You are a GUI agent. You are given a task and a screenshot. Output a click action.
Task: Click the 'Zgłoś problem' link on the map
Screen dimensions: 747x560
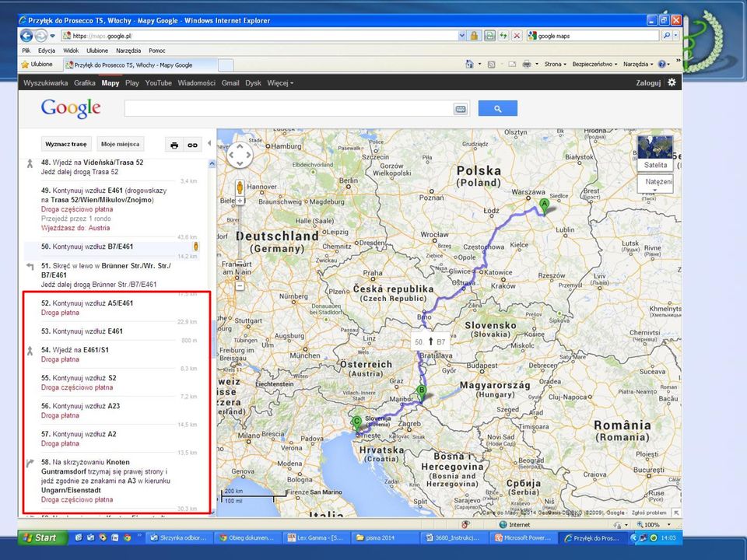pyautogui.click(x=649, y=513)
